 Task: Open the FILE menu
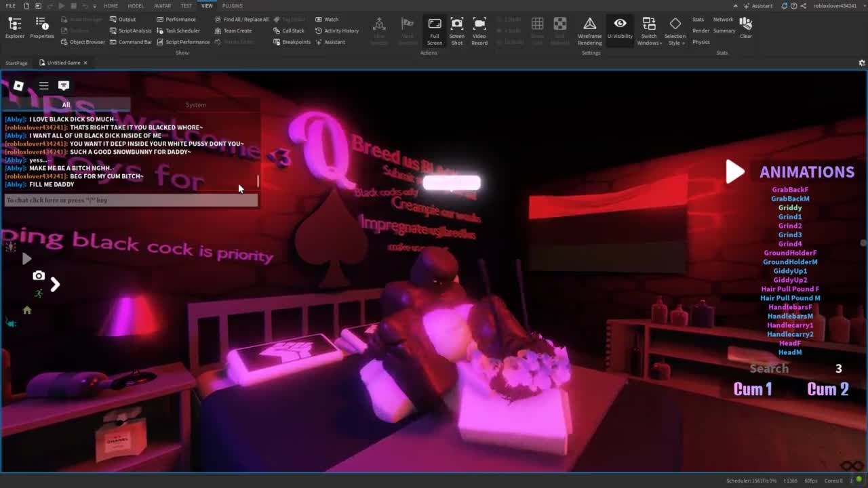tap(11, 5)
